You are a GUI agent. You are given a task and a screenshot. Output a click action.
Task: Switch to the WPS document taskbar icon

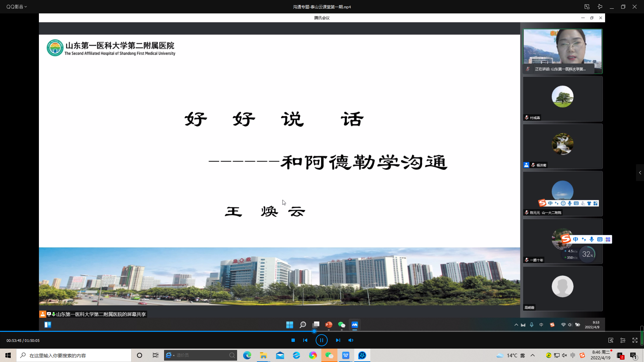(346, 355)
